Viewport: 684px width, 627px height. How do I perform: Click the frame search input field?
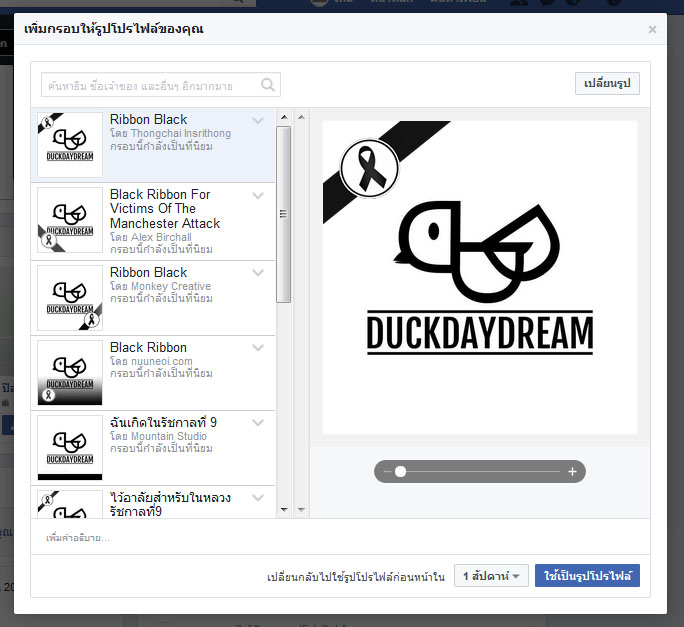click(x=161, y=85)
